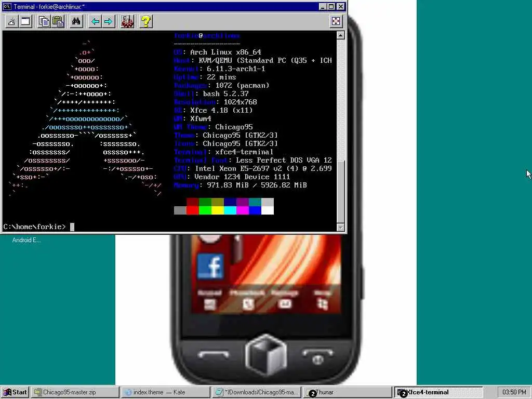
Task: Click the yellow color block
Action: 218,210
